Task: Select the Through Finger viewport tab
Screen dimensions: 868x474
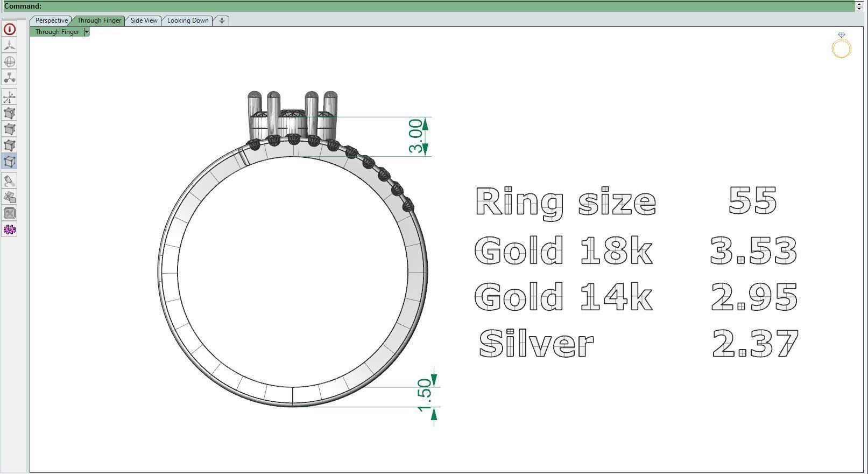Action: coord(99,20)
